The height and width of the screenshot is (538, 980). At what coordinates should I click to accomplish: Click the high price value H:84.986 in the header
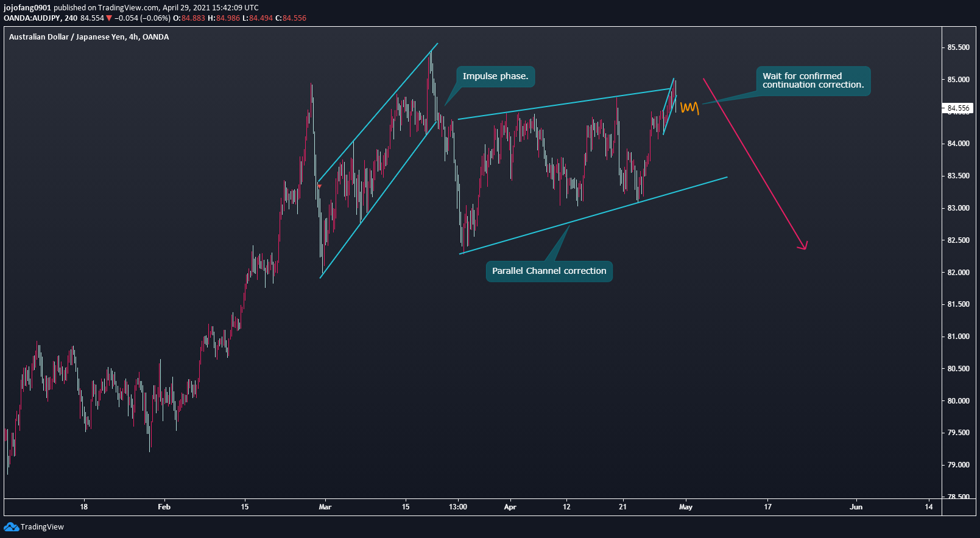[x=224, y=18]
